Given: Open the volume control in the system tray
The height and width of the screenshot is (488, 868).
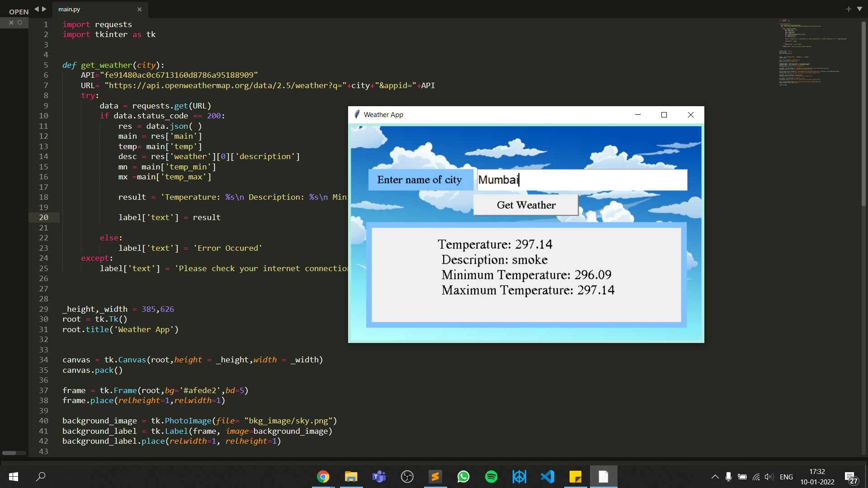Looking at the screenshot, I should coord(769,477).
